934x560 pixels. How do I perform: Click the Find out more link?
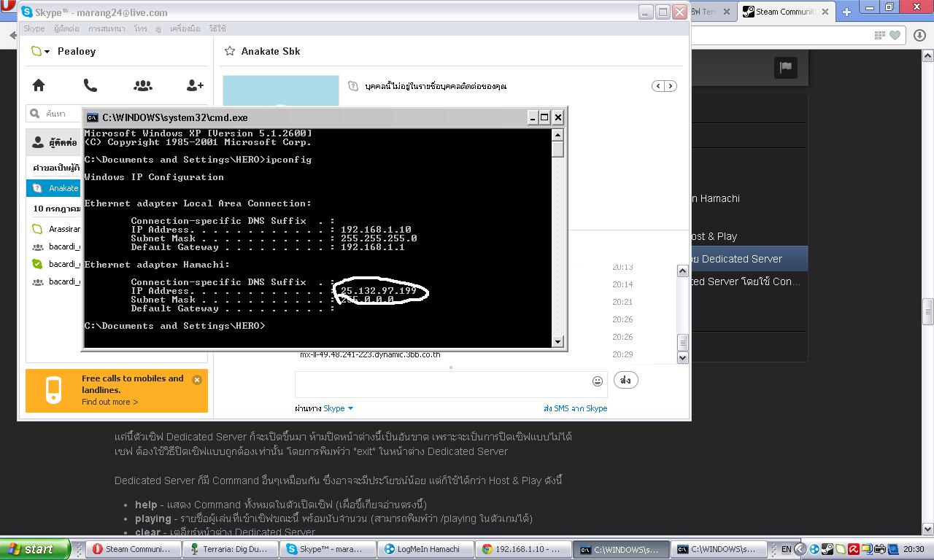pyautogui.click(x=109, y=402)
